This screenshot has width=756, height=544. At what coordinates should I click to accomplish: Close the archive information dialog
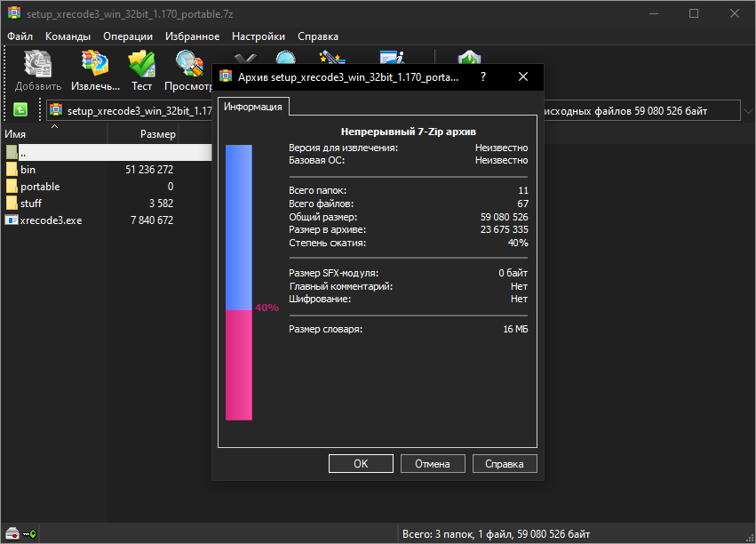coord(523,76)
